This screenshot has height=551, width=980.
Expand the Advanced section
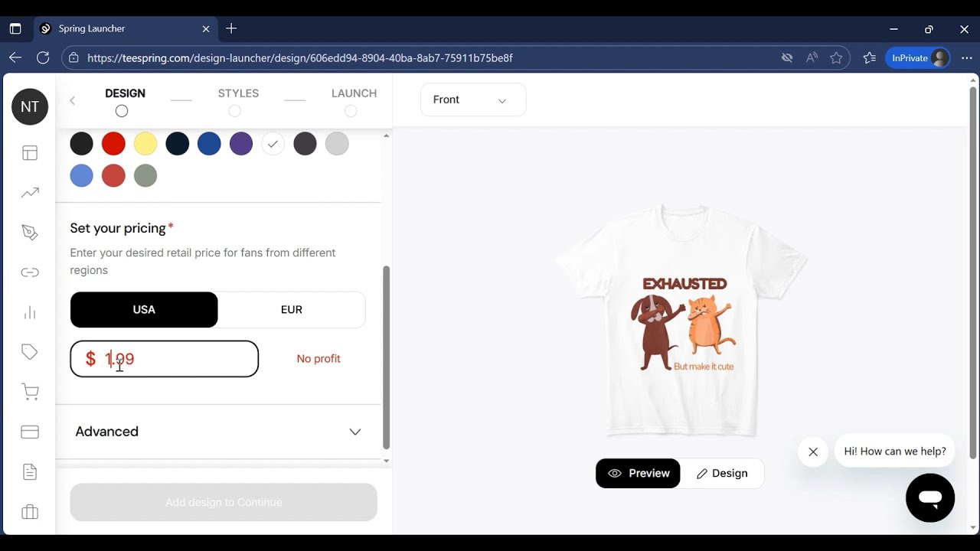click(x=218, y=432)
